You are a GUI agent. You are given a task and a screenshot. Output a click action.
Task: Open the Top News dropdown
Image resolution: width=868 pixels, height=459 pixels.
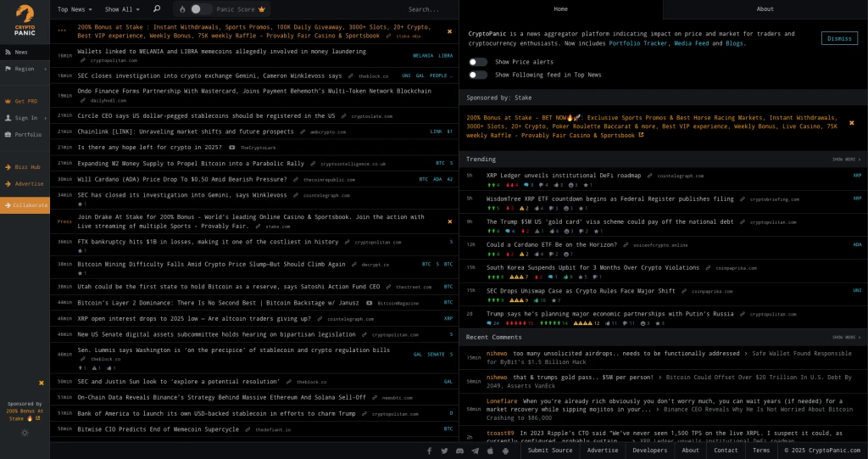(x=75, y=9)
